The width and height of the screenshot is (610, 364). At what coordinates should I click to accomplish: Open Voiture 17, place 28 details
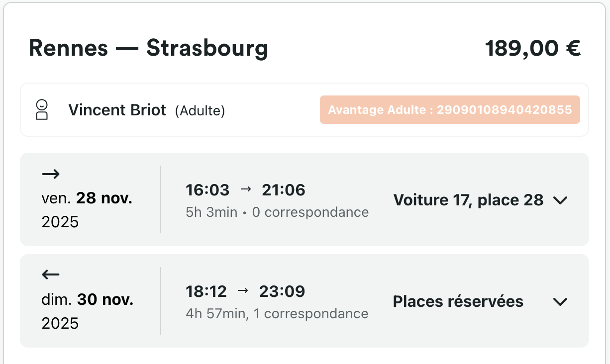point(468,200)
